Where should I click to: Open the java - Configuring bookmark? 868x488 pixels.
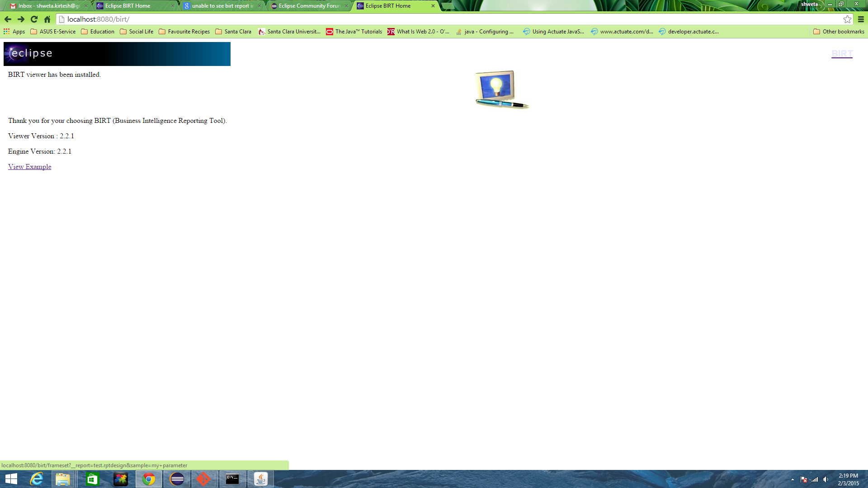(484, 32)
